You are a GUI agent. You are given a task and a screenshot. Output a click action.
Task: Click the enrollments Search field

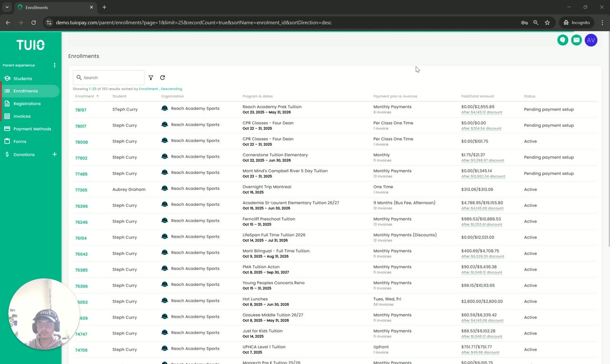(109, 78)
